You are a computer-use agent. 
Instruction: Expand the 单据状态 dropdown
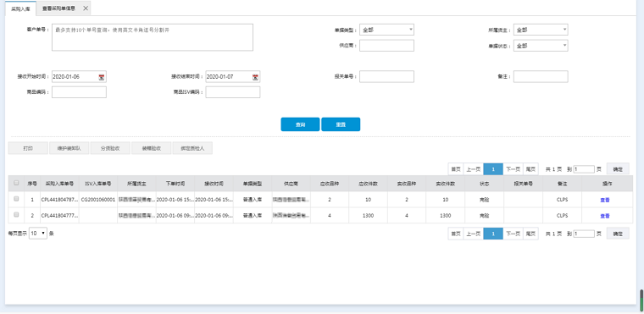pos(541,46)
